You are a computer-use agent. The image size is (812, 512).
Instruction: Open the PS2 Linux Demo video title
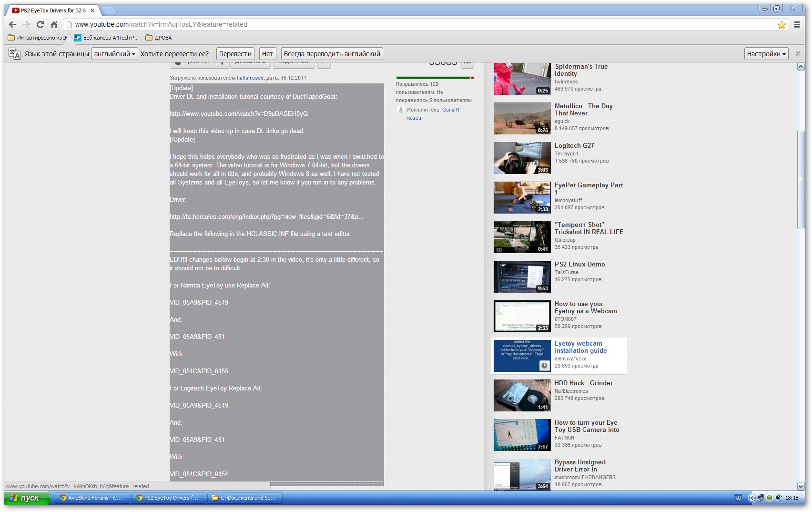580,264
